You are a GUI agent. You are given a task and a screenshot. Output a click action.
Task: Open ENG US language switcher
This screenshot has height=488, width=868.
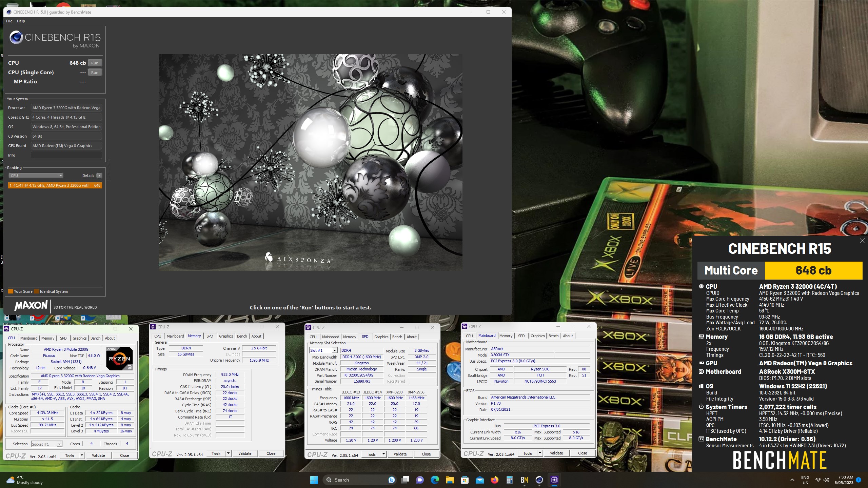(x=805, y=480)
